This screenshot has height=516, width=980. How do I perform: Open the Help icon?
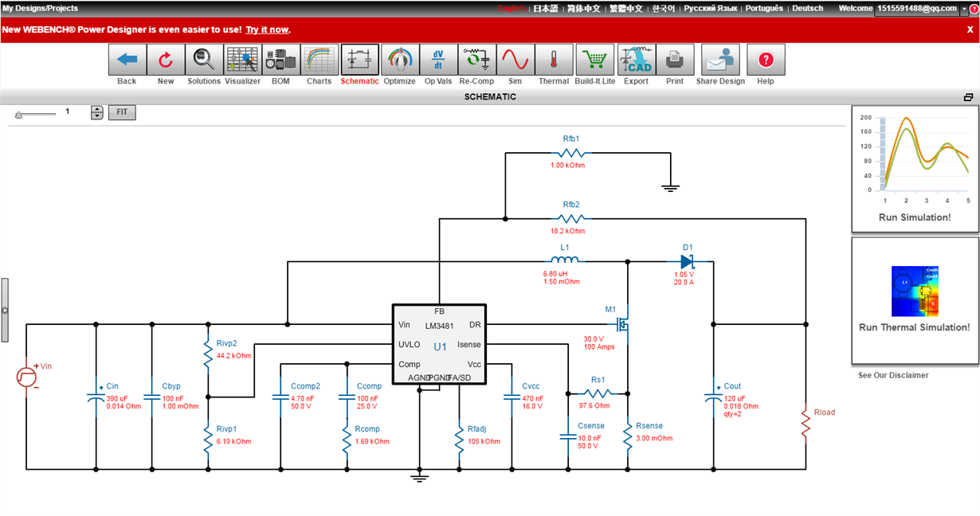(766, 60)
